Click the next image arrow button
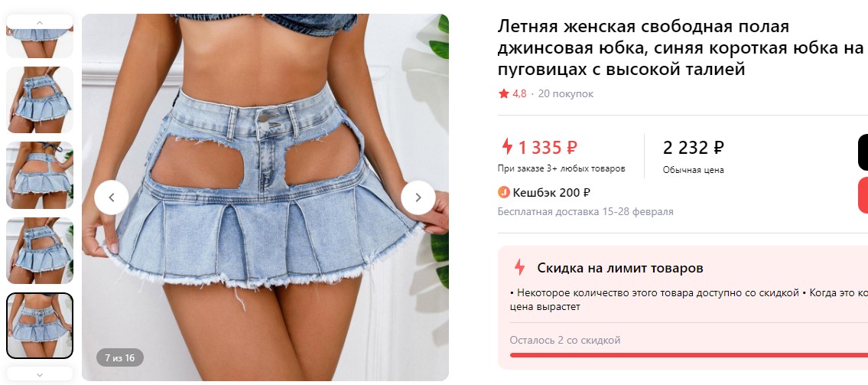Viewport: 868px width, 385px height. (x=418, y=197)
